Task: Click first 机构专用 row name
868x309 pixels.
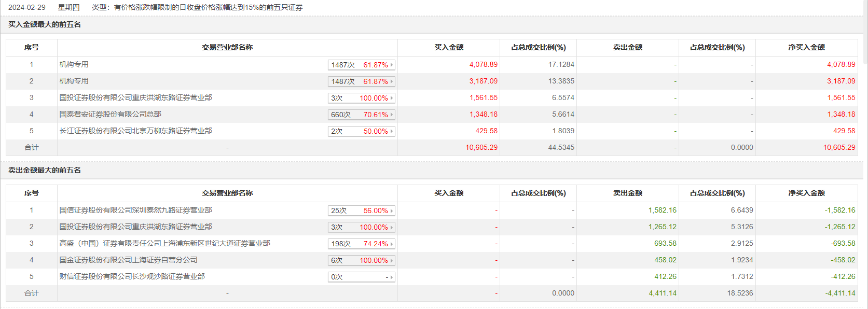Action: pos(74,64)
